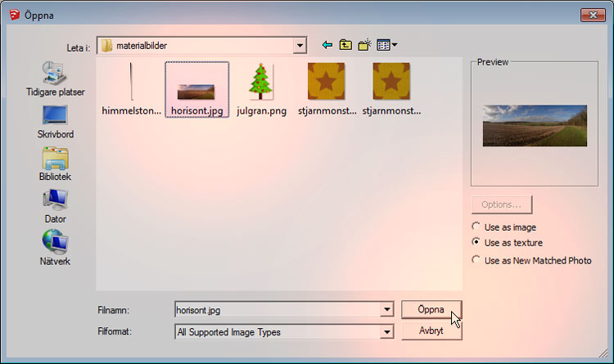Click the dialog resize grip corner
This screenshot has width=614, height=364.
(603, 353)
